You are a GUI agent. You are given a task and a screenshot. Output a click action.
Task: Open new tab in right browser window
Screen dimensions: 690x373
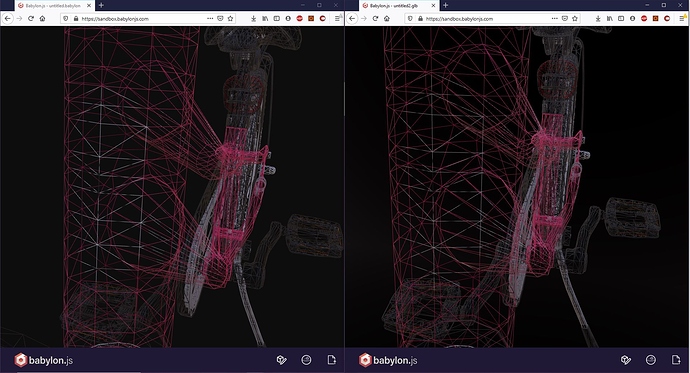446,5
